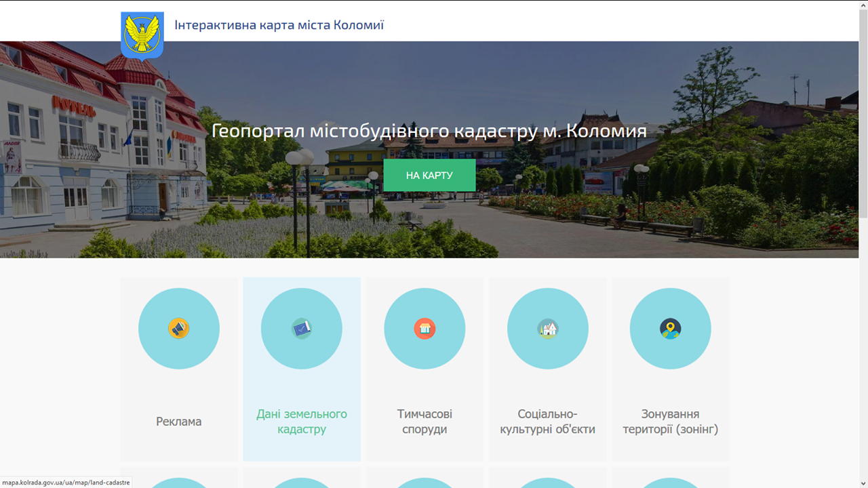The height and width of the screenshot is (488, 868).
Task: Open the partially visible tile beneath Реклама
Action: click(179, 479)
